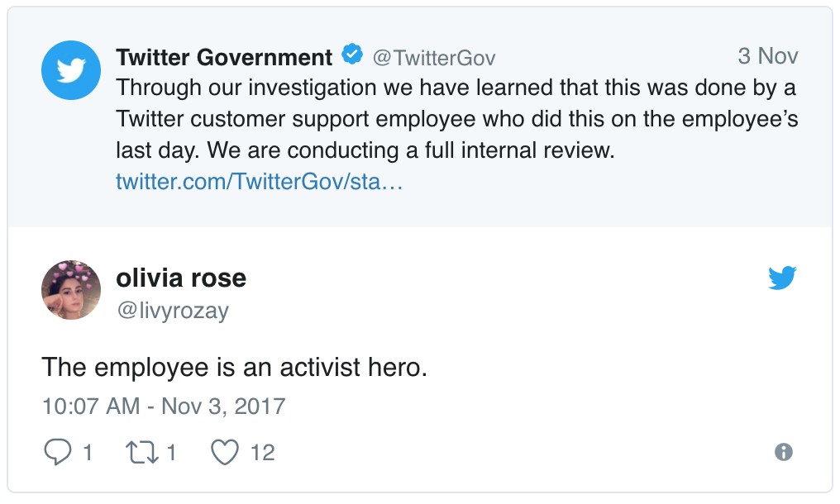Follow the twitter.com/TwitterGov/sta… link
Screen dimensions: 840x504
(259, 182)
